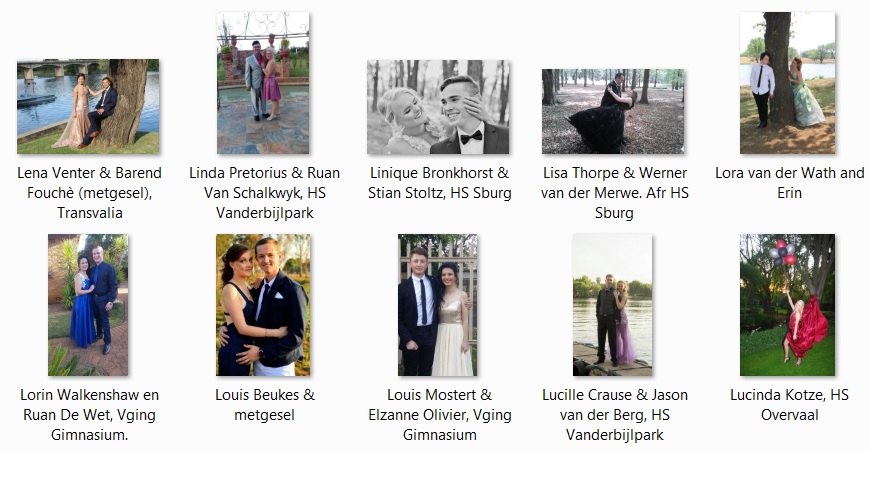Open the black-and-white Linique Bronkhorst photo

pyautogui.click(x=438, y=107)
